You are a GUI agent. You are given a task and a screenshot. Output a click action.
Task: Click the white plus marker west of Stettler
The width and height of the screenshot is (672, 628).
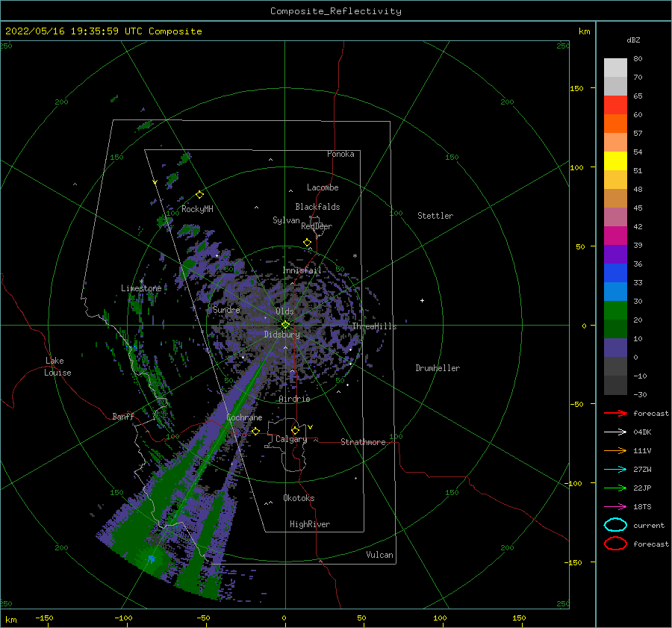pyautogui.click(x=422, y=300)
